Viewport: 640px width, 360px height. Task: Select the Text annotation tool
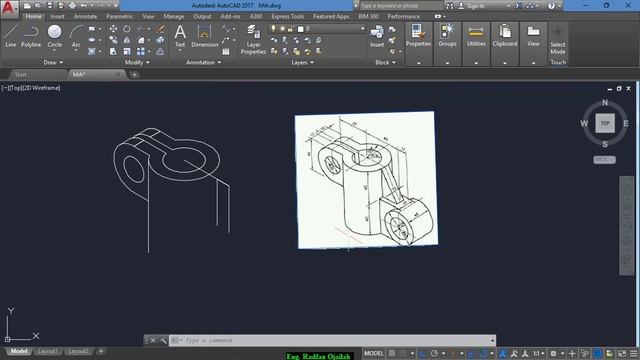point(180,37)
